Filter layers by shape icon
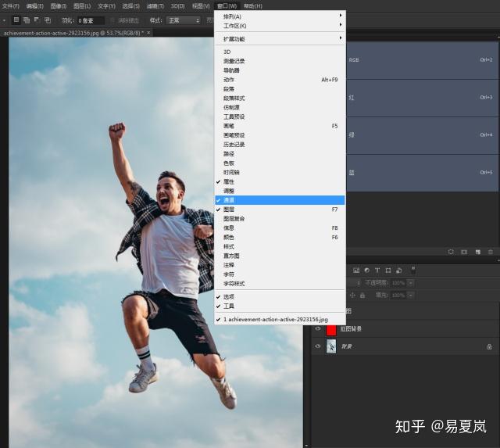This screenshot has width=500, height=448. (388, 271)
